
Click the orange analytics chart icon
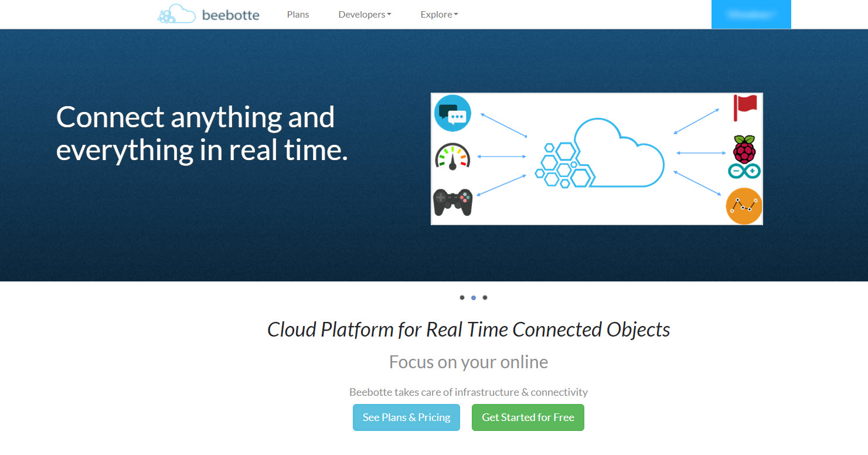coord(743,206)
